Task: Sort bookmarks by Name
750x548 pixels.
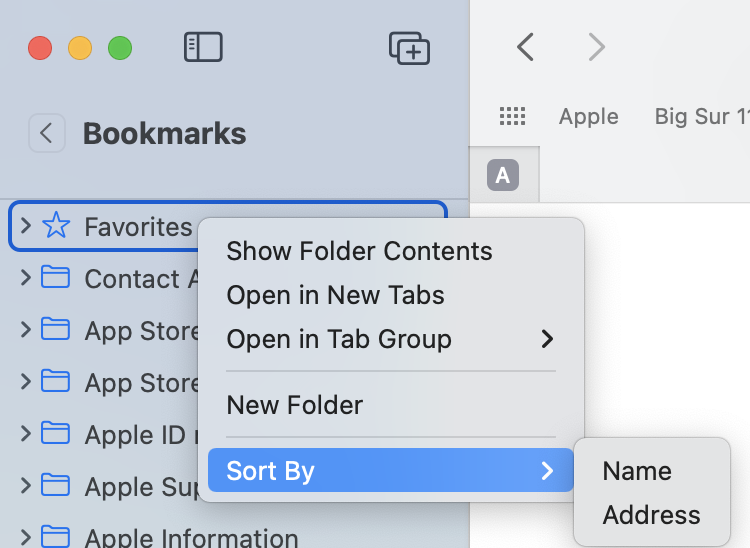Action: click(x=637, y=471)
